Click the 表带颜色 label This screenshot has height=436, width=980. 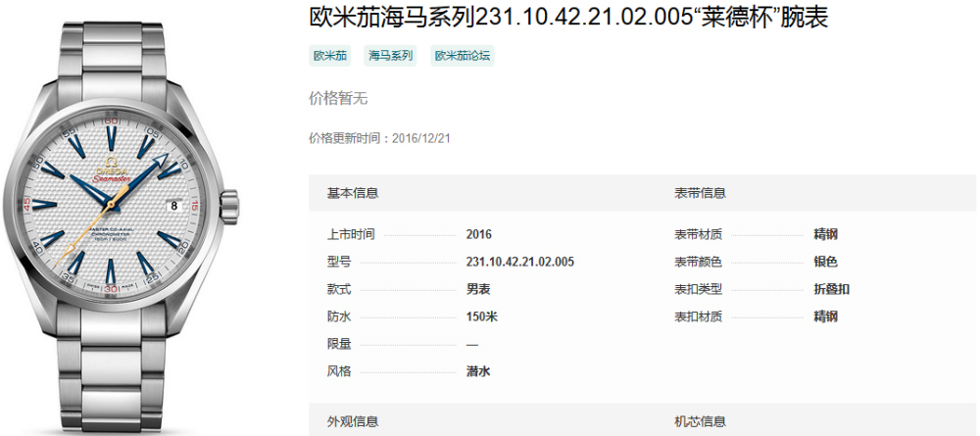pyautogui.click(x=698, y=263)
